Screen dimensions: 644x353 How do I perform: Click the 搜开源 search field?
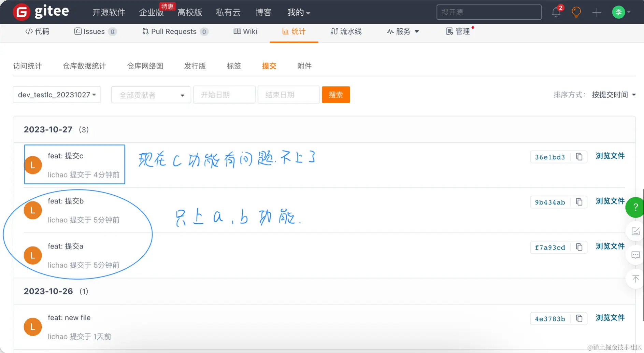pos(489,12)
